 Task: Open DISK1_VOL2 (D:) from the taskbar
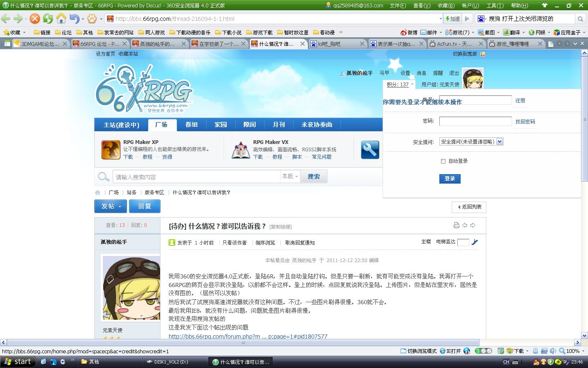(175, 362)
